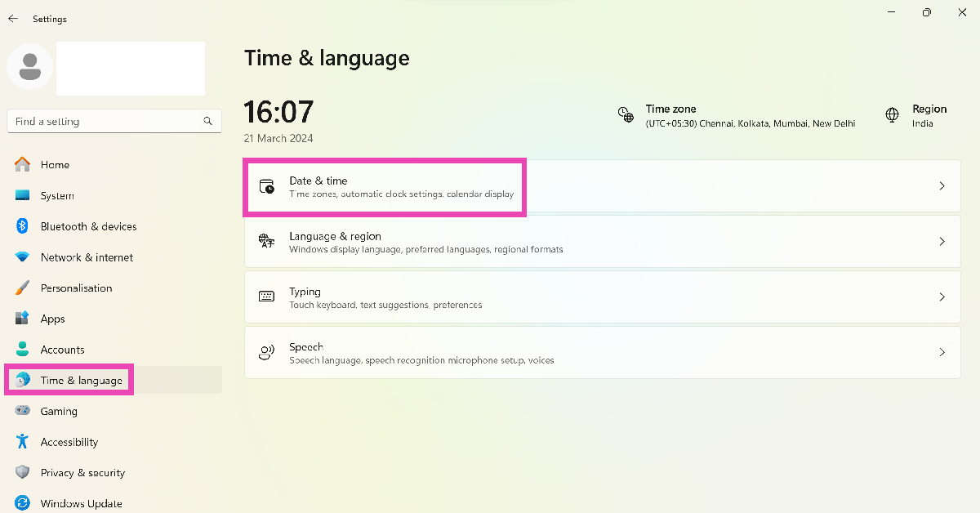The image size is (980, 513).
Task: Click 'Windows display language' description text
Action: [x=425, y=250]
